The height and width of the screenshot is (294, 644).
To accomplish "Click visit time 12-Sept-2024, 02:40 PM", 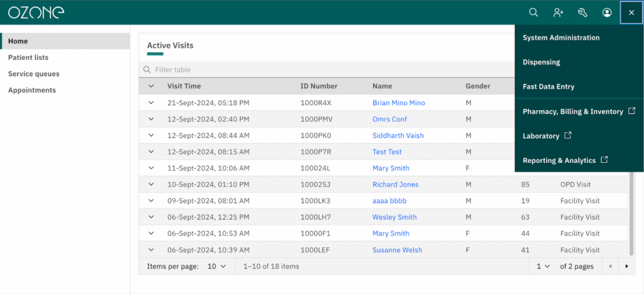I will [208, 119].
